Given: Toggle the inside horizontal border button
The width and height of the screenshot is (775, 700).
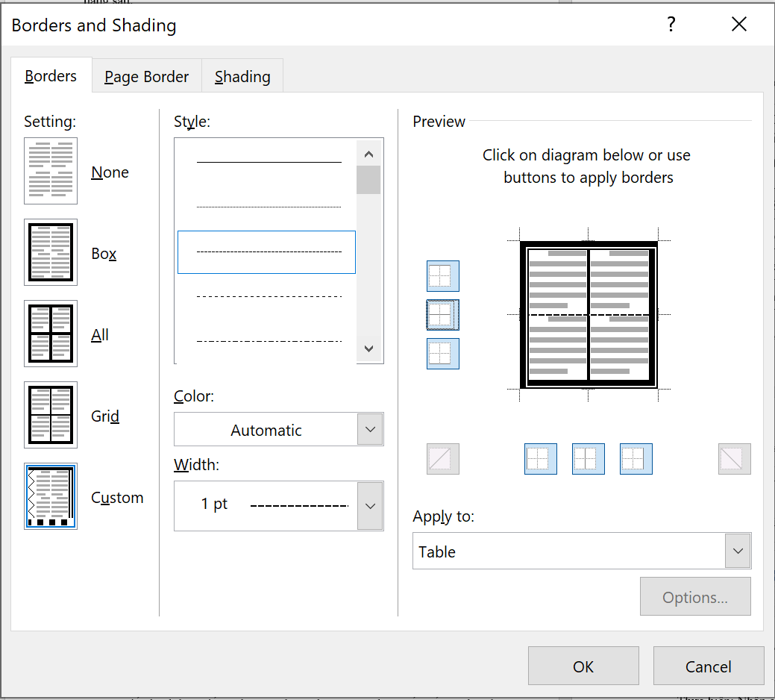Looking at the screenshot, I should pos(443,315).
